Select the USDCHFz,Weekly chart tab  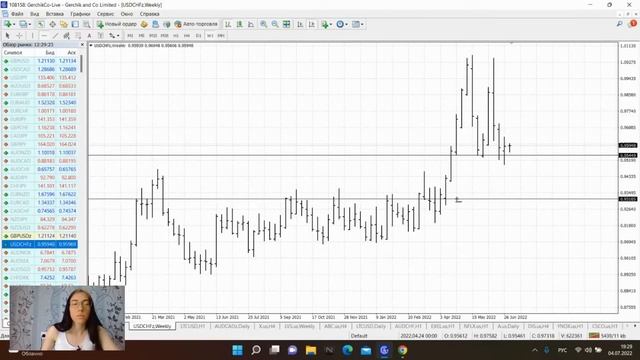coord(152,326)
